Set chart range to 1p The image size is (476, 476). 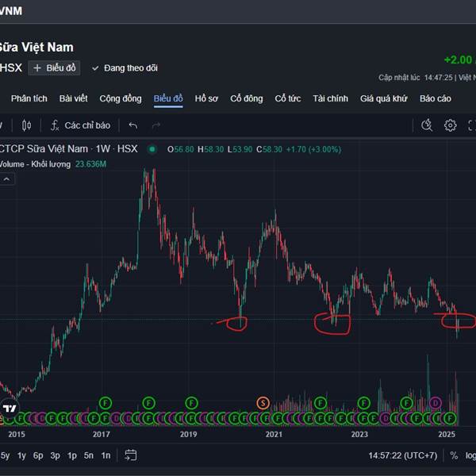(72, 455)
